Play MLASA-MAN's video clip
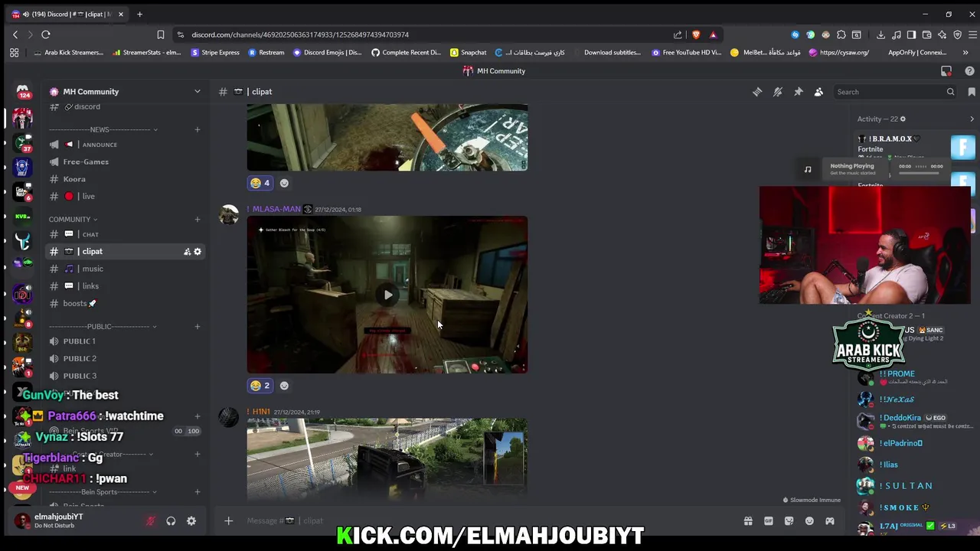The image size is (980, 551). coord(387,295)
